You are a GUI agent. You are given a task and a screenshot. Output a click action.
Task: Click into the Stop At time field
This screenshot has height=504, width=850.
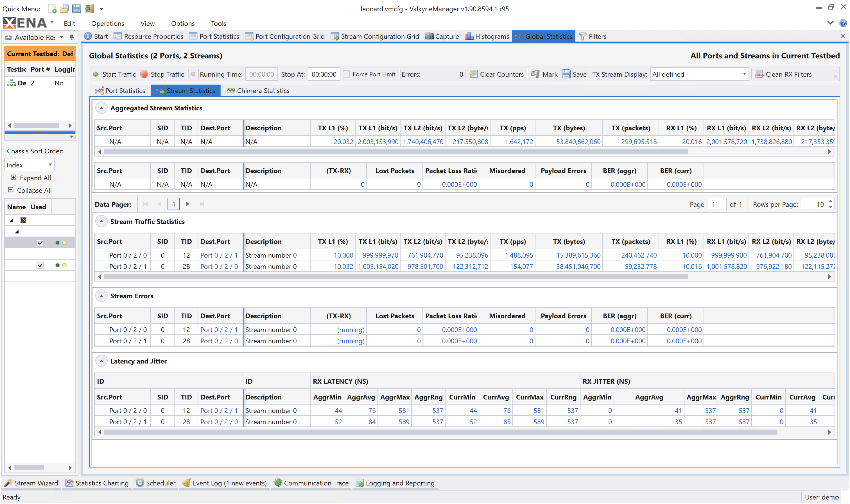324,74
